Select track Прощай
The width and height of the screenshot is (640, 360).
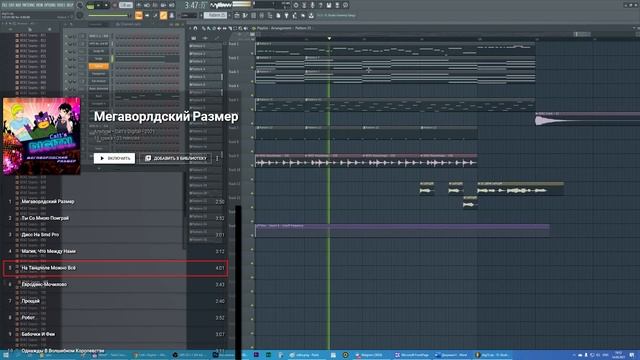pyautogui.click(x=31, y=301)
